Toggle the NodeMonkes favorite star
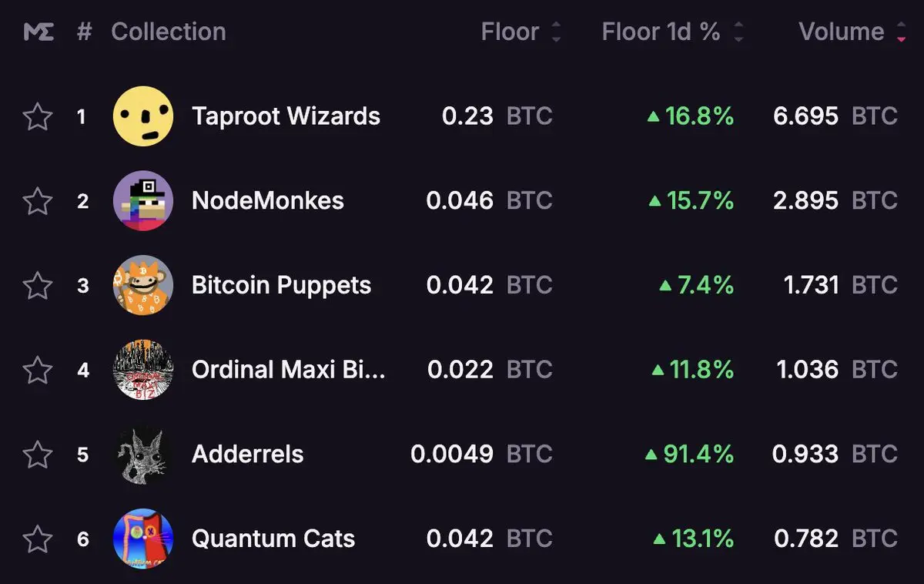The width and height of the screenshot is (924, 584). pyautogui.click(x=38, y=201)
